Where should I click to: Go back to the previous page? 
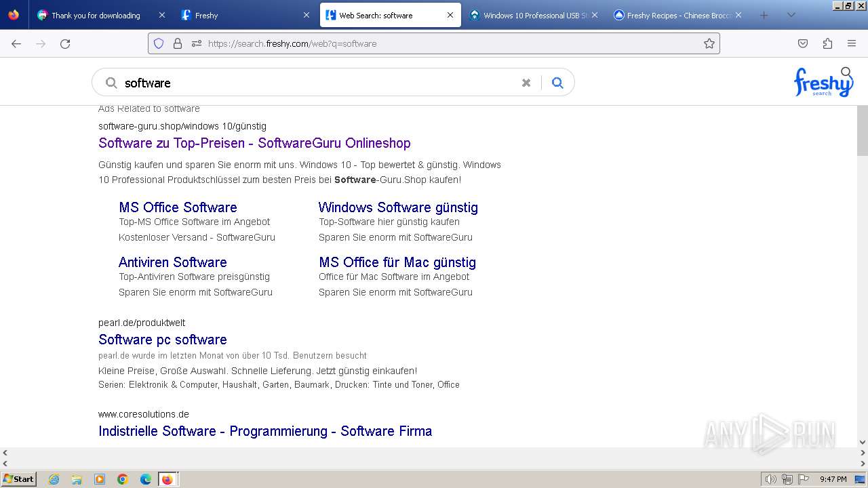16,43
